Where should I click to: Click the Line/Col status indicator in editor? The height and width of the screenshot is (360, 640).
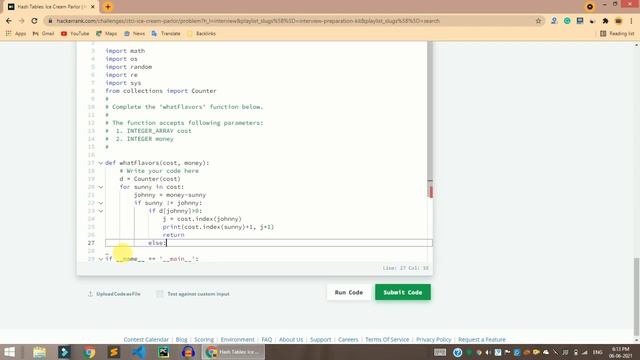click(405, 268)
